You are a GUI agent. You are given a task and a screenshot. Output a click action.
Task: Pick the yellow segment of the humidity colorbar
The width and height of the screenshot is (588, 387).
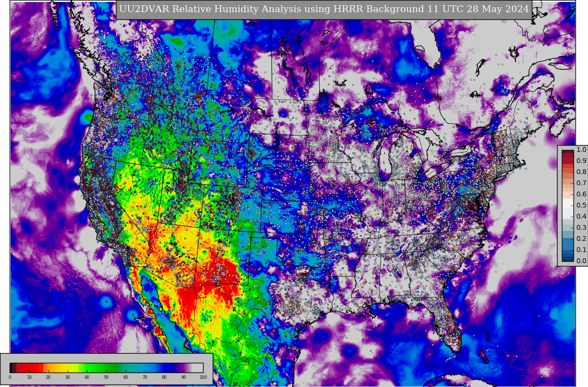(x=70, y=368)
